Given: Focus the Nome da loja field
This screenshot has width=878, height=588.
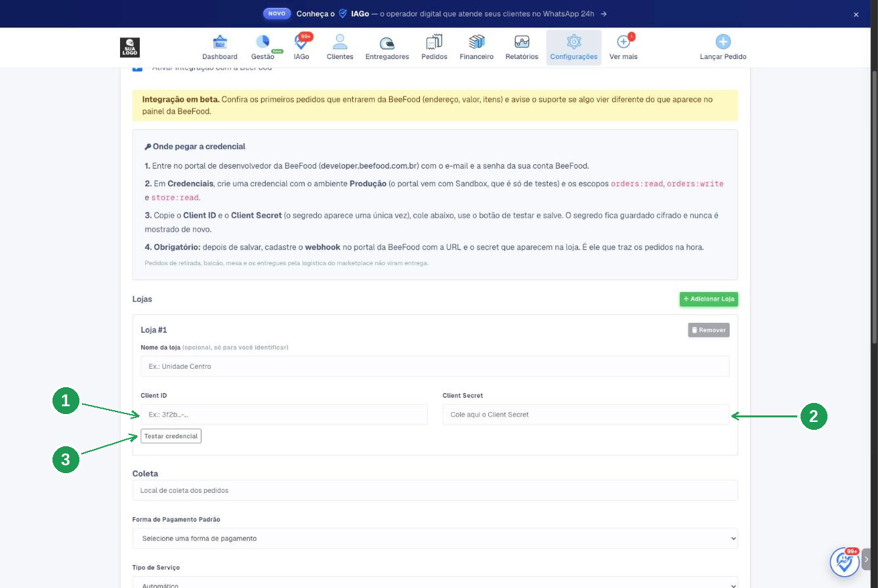Looking at the screenshot, I should pos(435,366).
